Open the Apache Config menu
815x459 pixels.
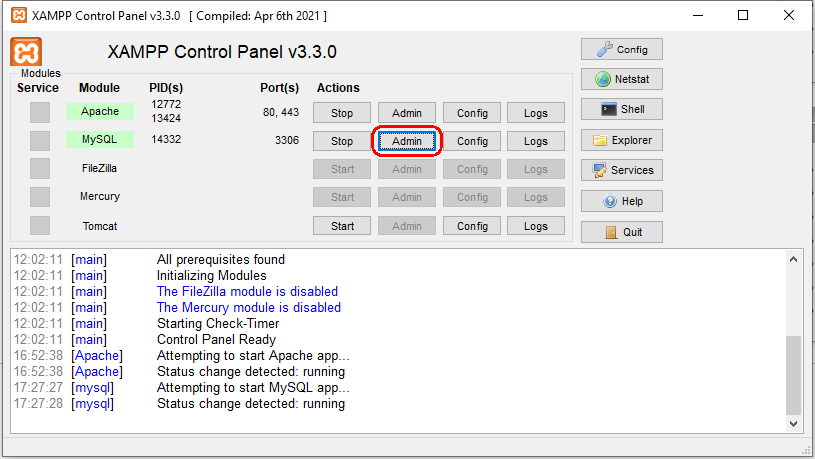pos(472,113)
